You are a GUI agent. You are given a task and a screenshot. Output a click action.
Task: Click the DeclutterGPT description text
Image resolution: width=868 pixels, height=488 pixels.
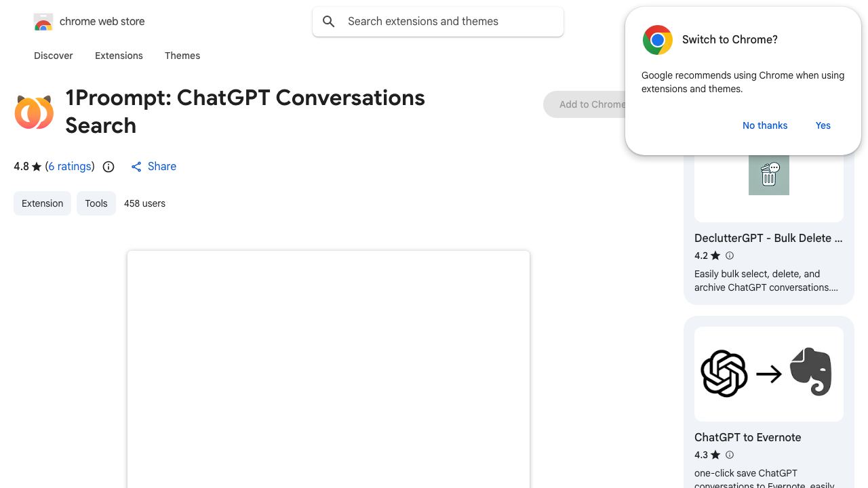click(x=766, y=281)
